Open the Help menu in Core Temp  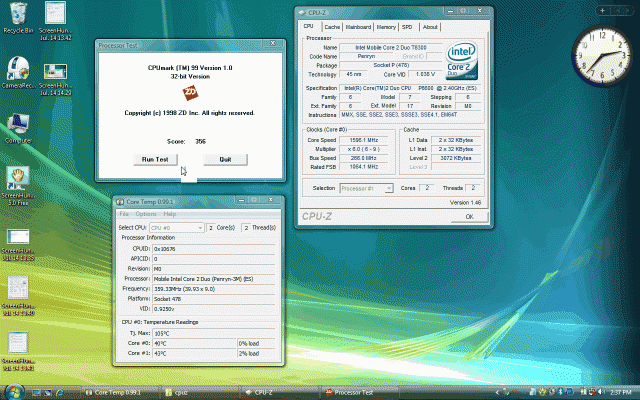point(169,214)
